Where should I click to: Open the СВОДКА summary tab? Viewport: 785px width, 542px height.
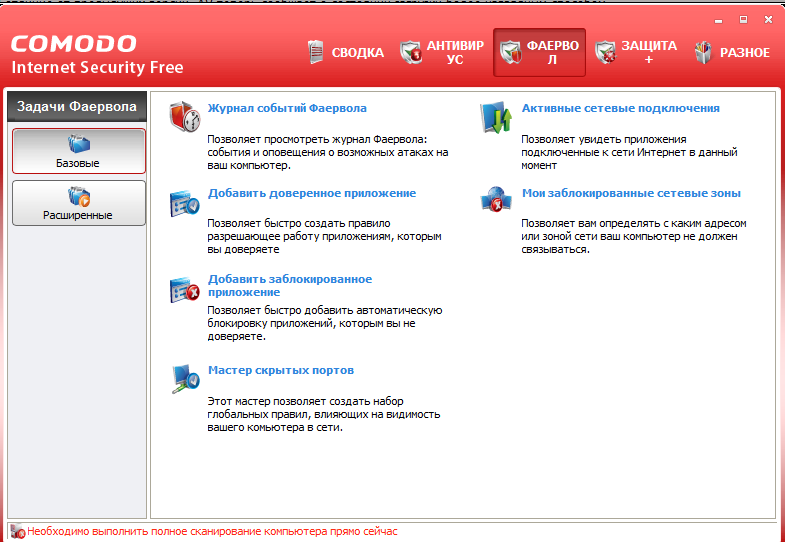tap(346, 53)
